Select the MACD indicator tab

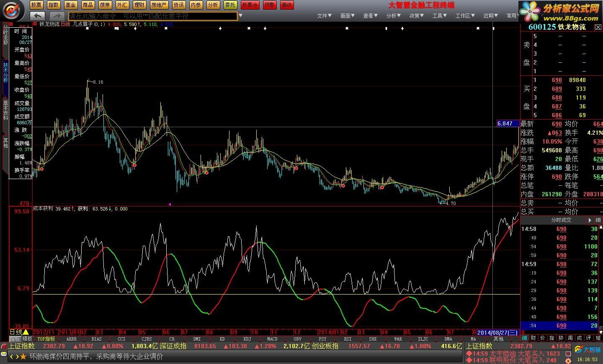pyautogui.click(x=272, y=339)
